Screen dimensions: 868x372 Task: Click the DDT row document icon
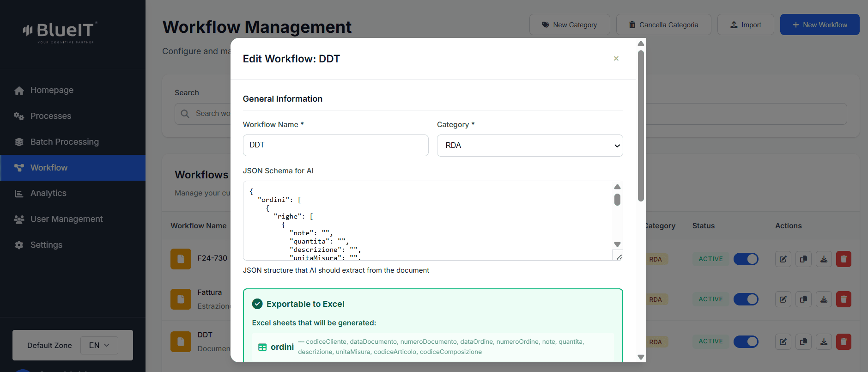tap(181, 342)
